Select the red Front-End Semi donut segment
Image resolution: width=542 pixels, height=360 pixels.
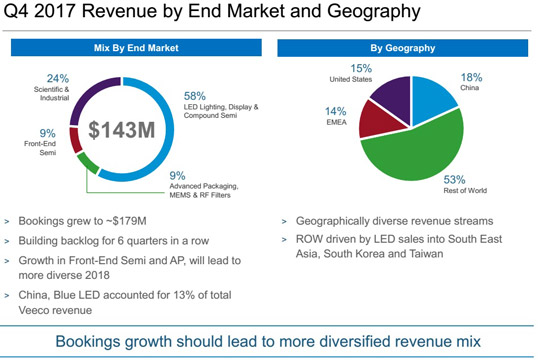pyautogui.click(x=75, y=140)
